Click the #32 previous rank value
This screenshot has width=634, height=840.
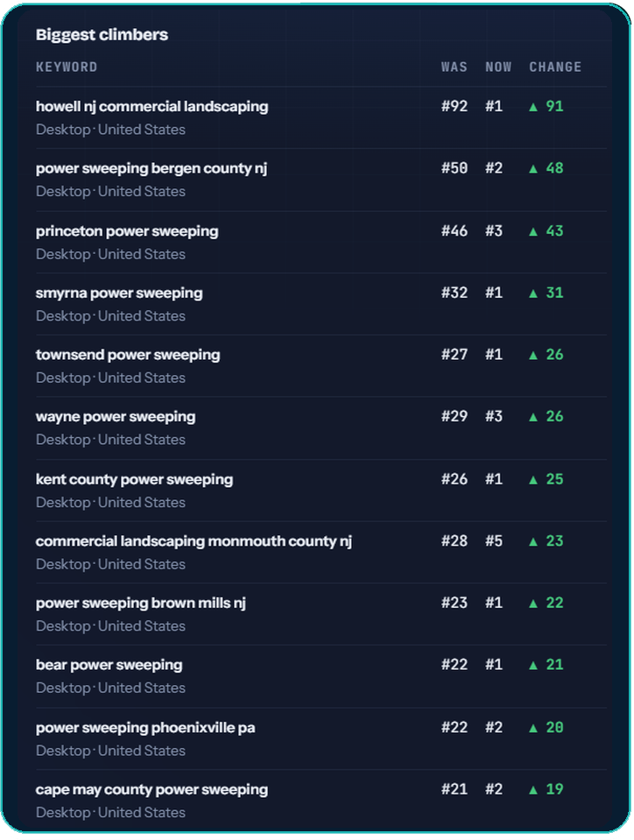pos(454,293)
